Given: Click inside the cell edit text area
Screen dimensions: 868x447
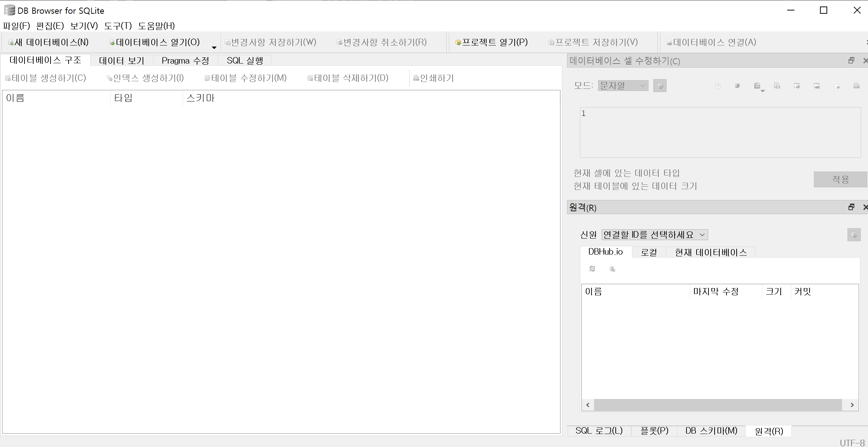Looking at the screenshot, I should tap(720, 132).
